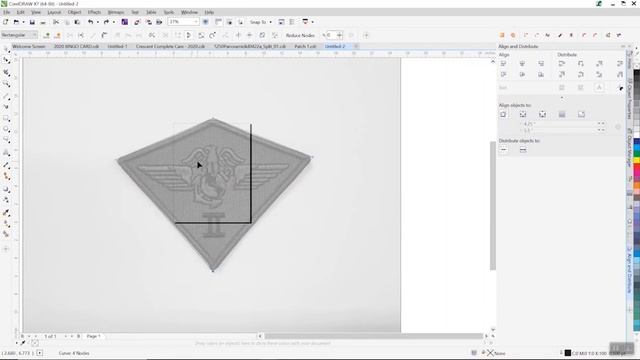Toggle Align objects to Grid
The image size is (640, 360).
pyautogui.click(x=562, y=115)
